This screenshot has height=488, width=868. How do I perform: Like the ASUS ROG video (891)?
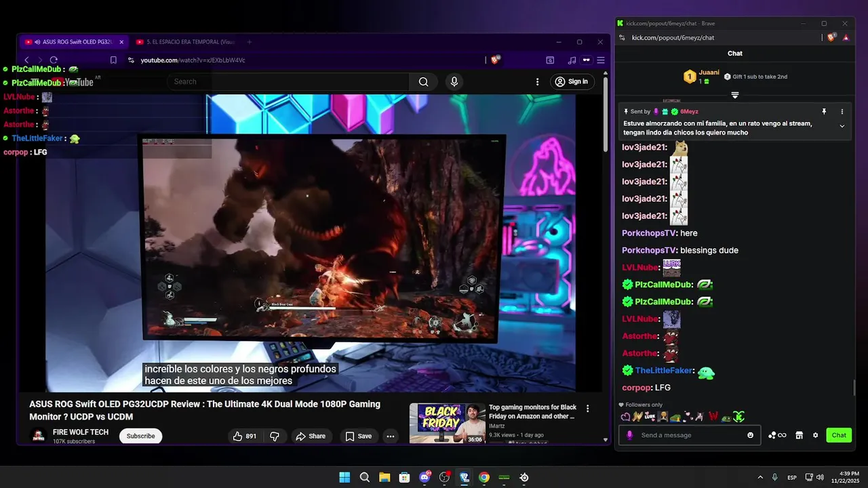245,436
